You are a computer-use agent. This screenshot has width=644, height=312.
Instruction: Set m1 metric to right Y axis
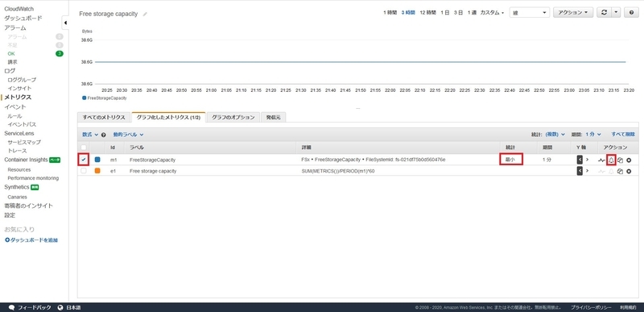pos(588,160)
